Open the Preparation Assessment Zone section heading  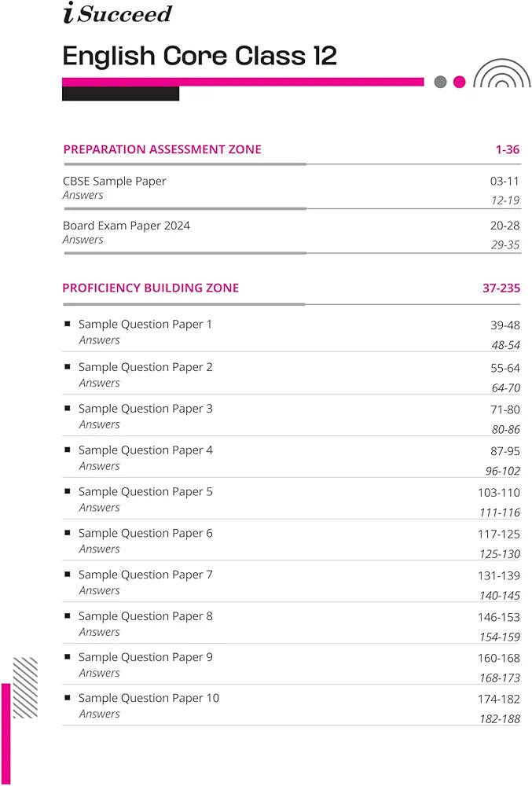[162, 149]
